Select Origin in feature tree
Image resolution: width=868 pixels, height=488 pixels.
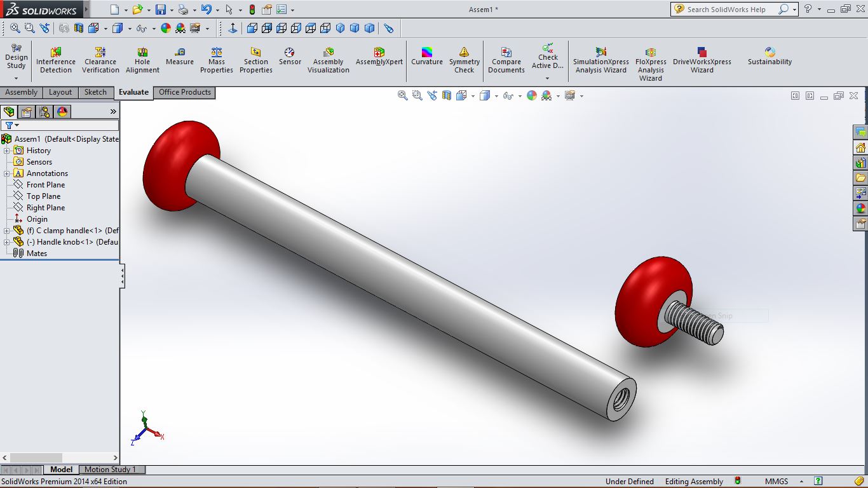tap(37, 219)
